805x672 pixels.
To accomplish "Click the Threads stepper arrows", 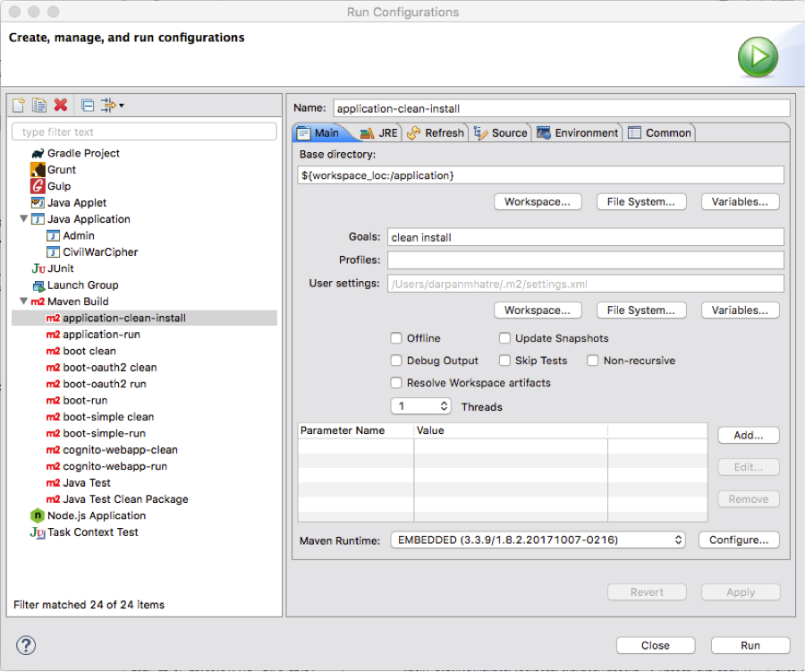I will tap(444, 406).
